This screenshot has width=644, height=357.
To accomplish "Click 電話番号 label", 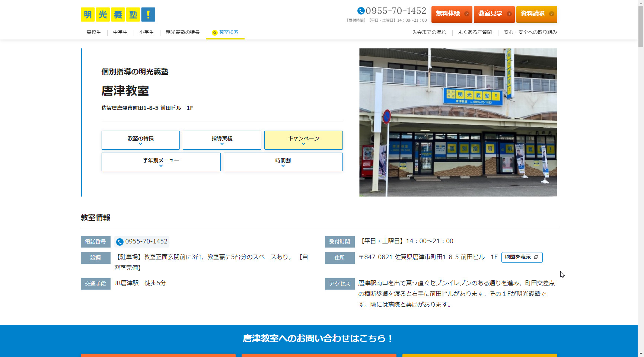I will 96,242.
